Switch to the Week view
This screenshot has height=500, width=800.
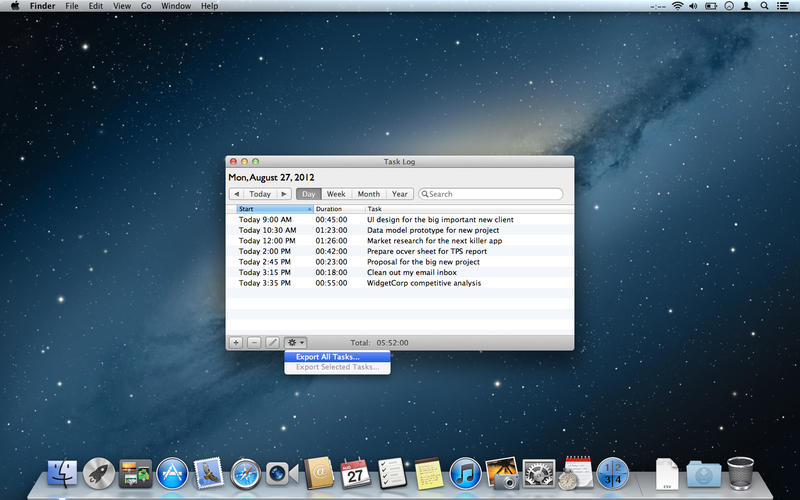coord(336,194)
